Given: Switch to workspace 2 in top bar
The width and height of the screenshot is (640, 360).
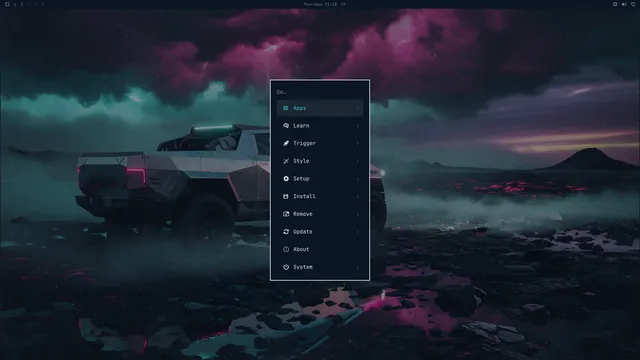Looking at the screenshot, I should point(22,4).
